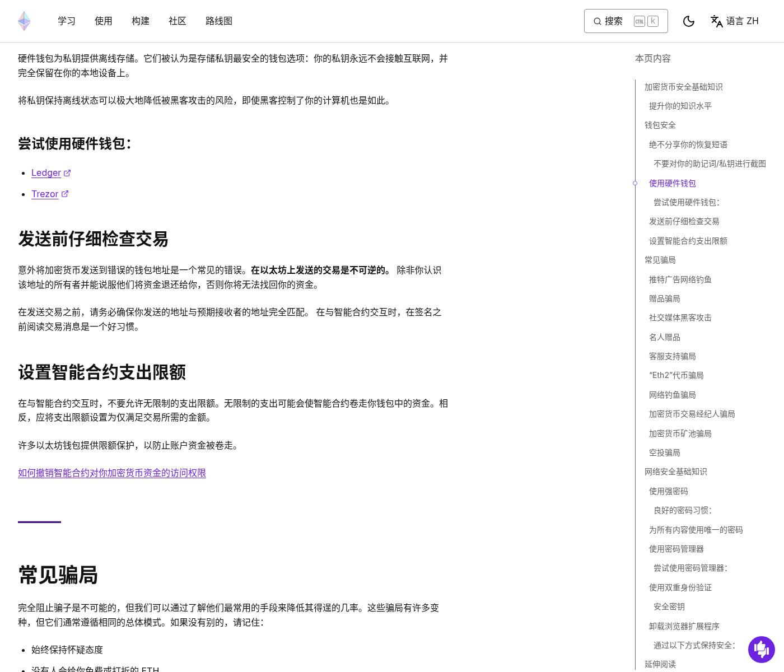Select 网络钓鱼骗局 in contents

[x=672, y=395]
